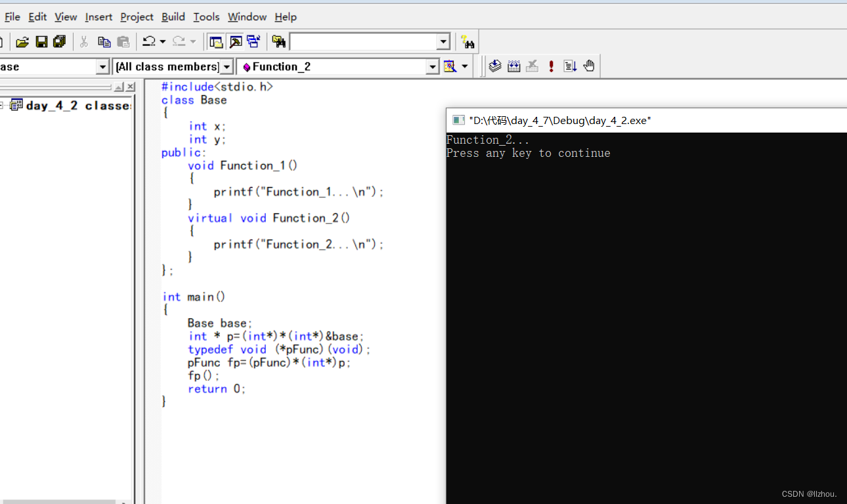Viewport: 847px width, 504px height.
Task: Click the Stop Build icon
Action: point(532,66)
